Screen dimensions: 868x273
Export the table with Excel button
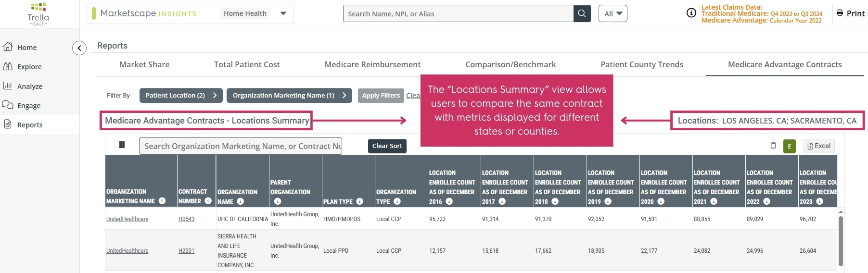[x=819, y=146]
